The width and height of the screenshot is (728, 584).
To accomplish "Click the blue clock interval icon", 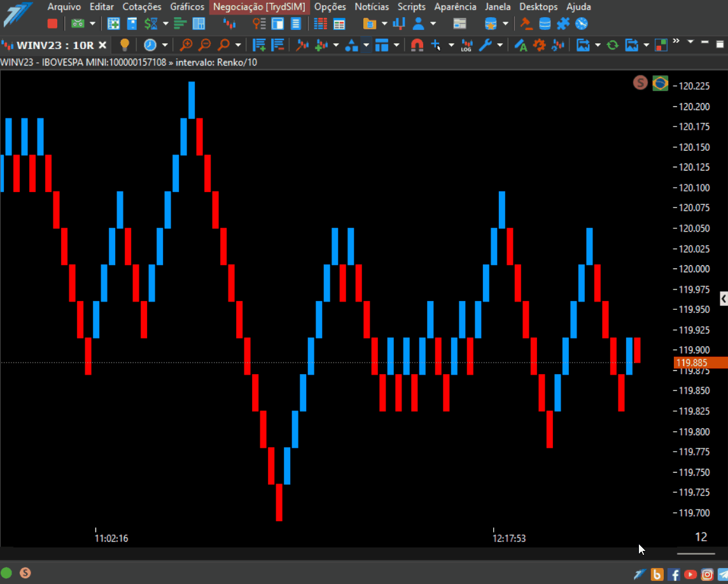I will (x=150, y=45).
